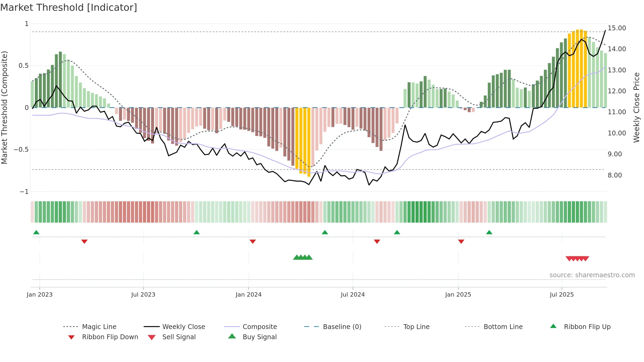Click the Weekly Close Price axis title
The height and width of the screenshot is (362, 644).
[636, 108]
